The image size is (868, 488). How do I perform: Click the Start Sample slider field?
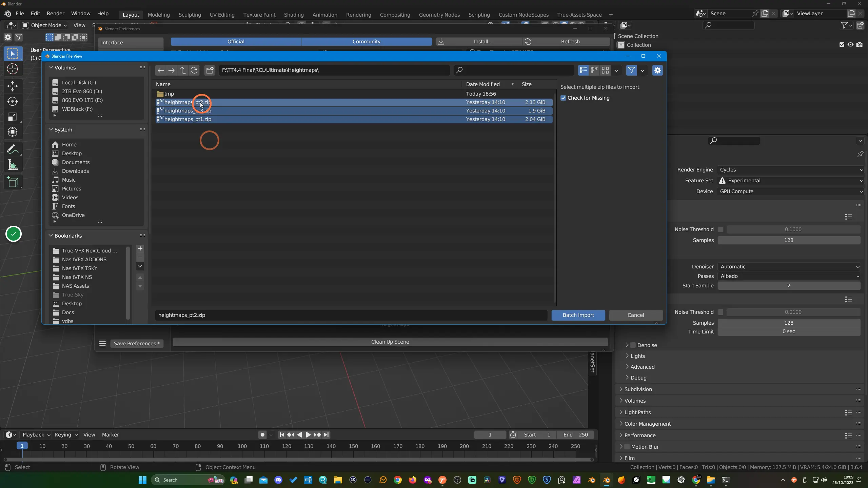pyautogui.click(x=789, y=286)
